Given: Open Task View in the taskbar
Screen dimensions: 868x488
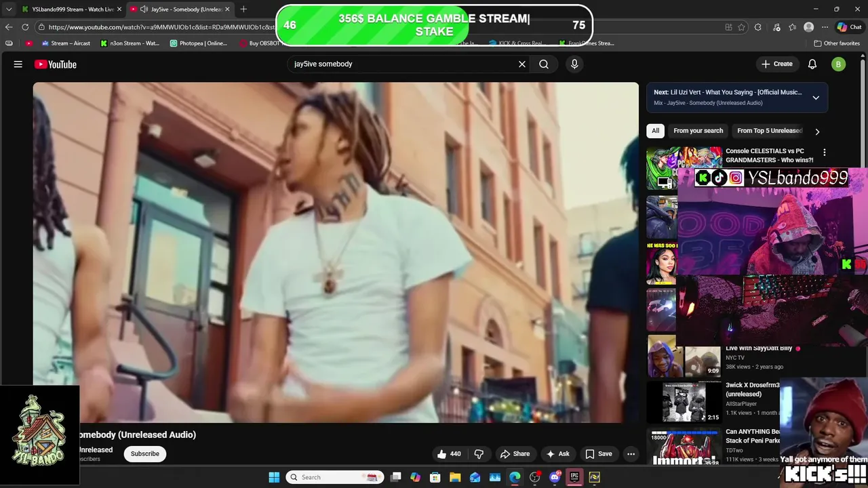Looking at the screenshot, I should pyautogui.click(x=396, y=477).
